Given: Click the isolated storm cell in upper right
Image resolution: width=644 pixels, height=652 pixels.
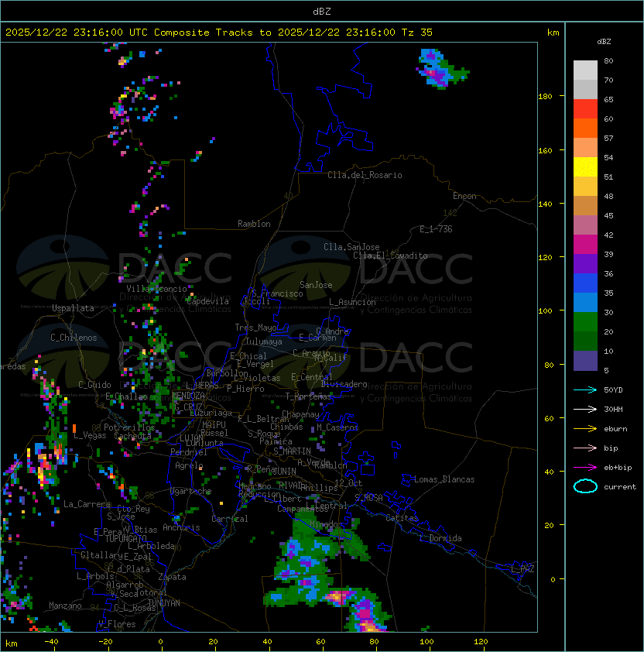Looking at the screenshot, I should tap(440, 69).
